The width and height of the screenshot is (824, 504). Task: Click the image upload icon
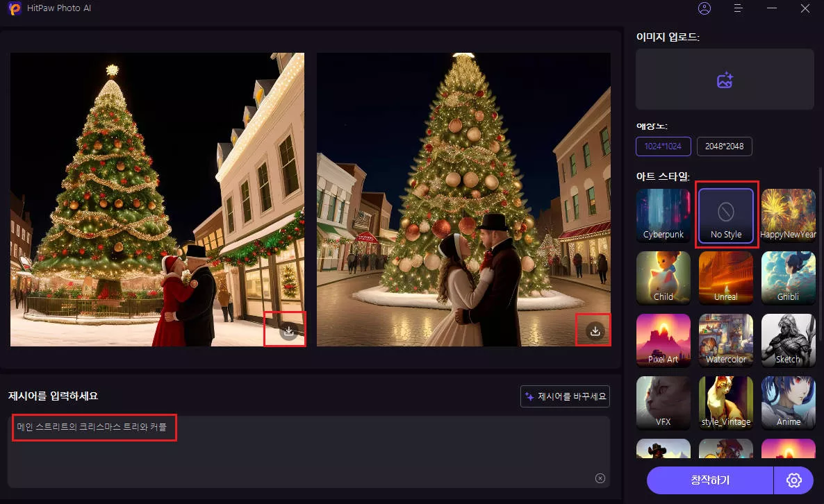(x=725, y=80)
